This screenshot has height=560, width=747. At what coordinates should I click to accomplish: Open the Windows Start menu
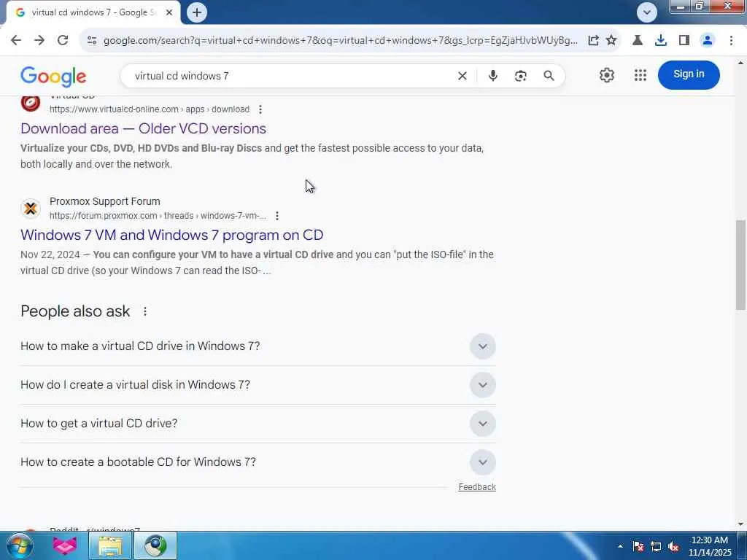pyautogui.click(x=20, y=545)
